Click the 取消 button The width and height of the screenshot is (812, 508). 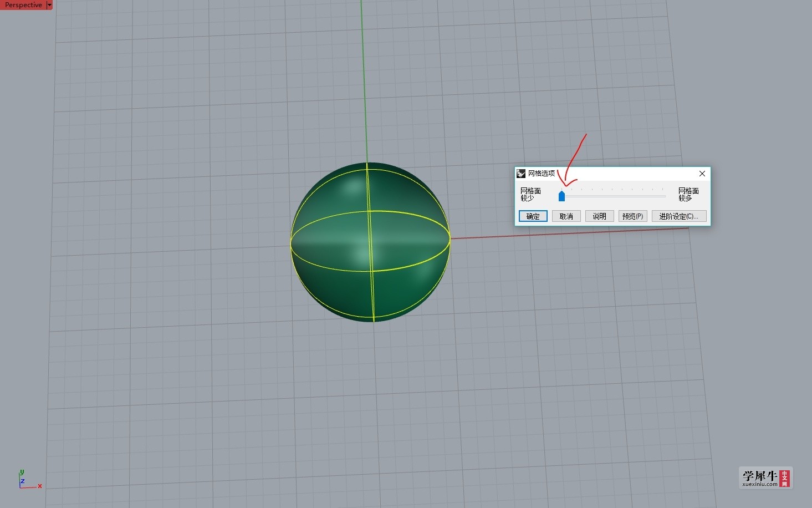tap(566, 216)
